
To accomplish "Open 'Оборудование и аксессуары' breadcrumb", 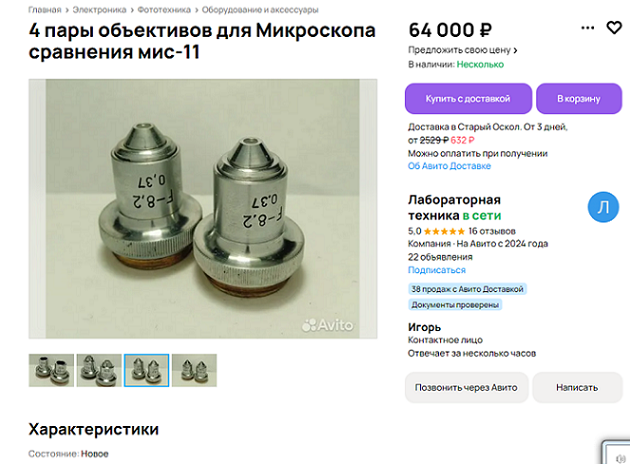I will [x=260, y=10].
